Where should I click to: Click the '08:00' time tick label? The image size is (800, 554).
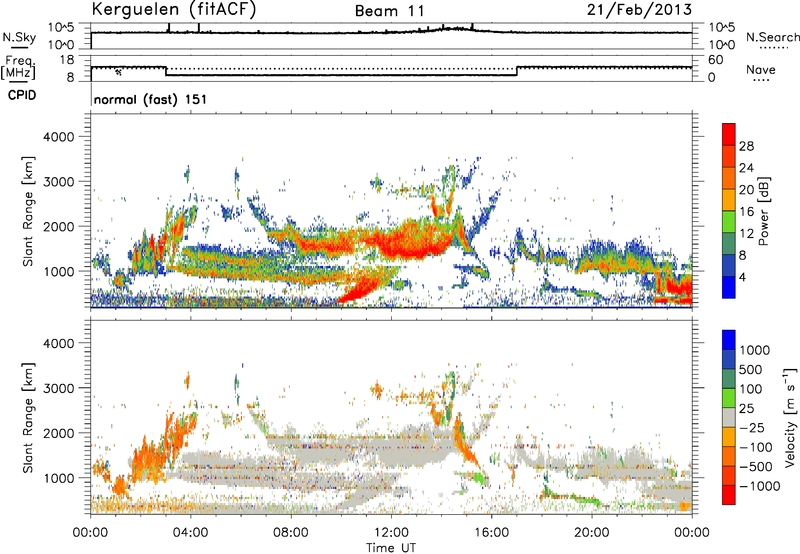[291, 533]
